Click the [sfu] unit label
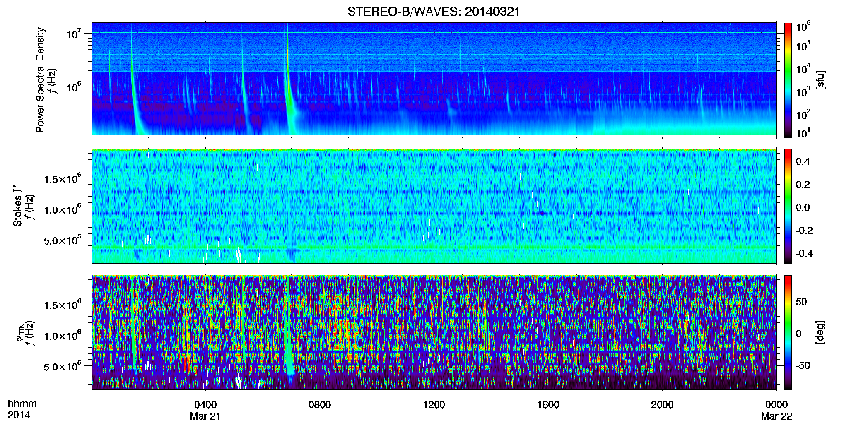This screenshot has width=868, height=447. coord(820,80)
